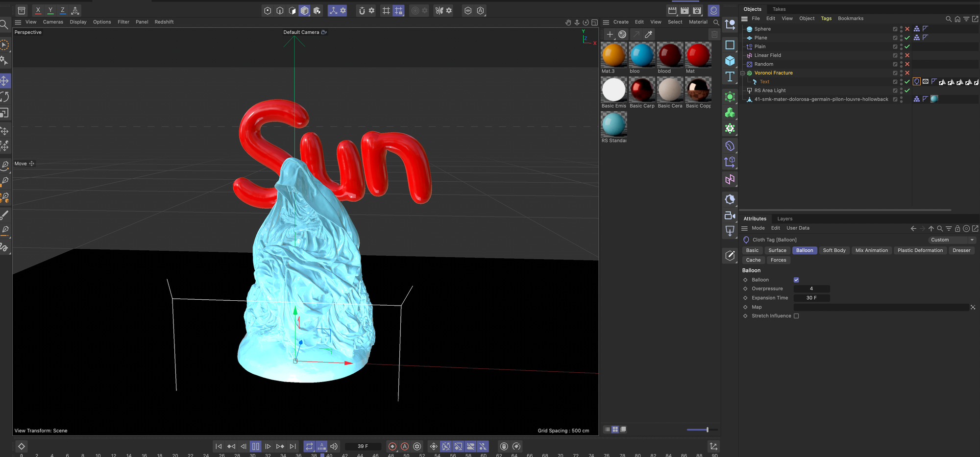980x457 pixels.
Task: Select the blood material thumbnail
Action: (x=670, y=55)
